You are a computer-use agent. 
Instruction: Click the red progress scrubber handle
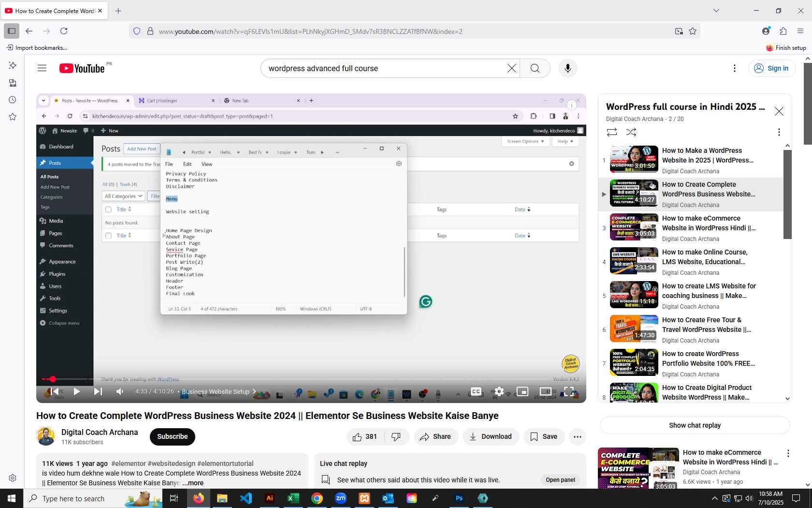click(x=53, y=379)
